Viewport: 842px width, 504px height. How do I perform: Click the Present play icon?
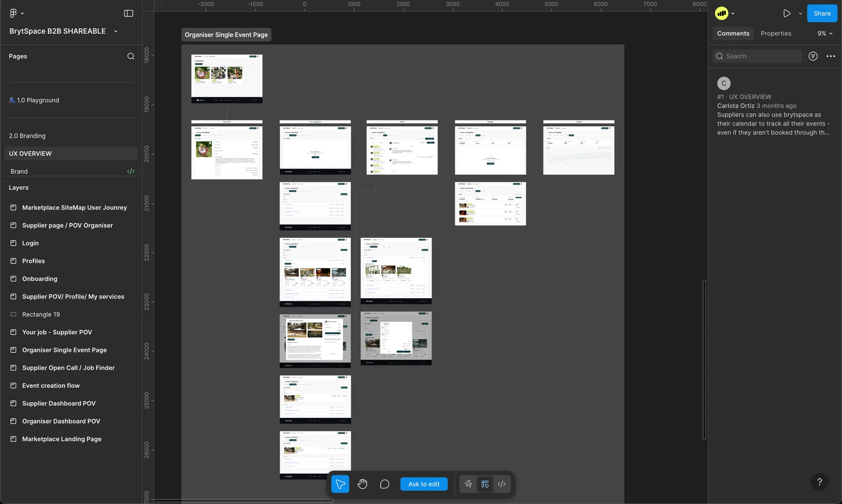tap(786, 13)
